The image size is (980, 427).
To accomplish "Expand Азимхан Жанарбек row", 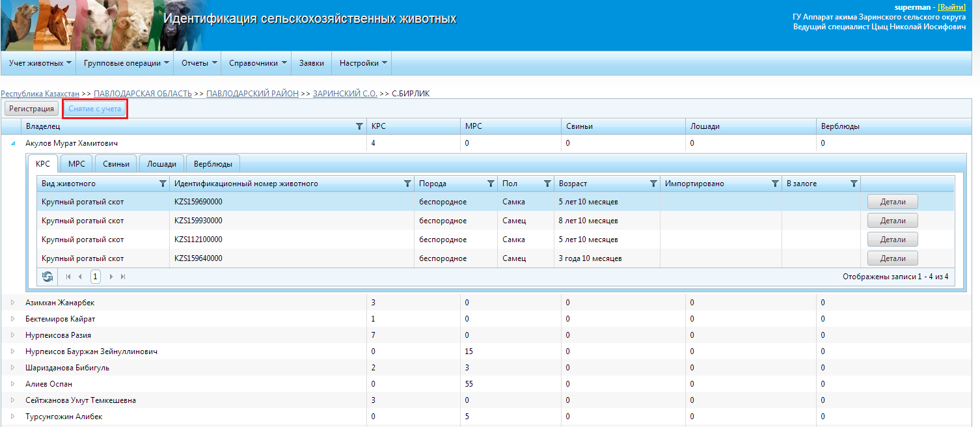I will [x=12, y=303].
